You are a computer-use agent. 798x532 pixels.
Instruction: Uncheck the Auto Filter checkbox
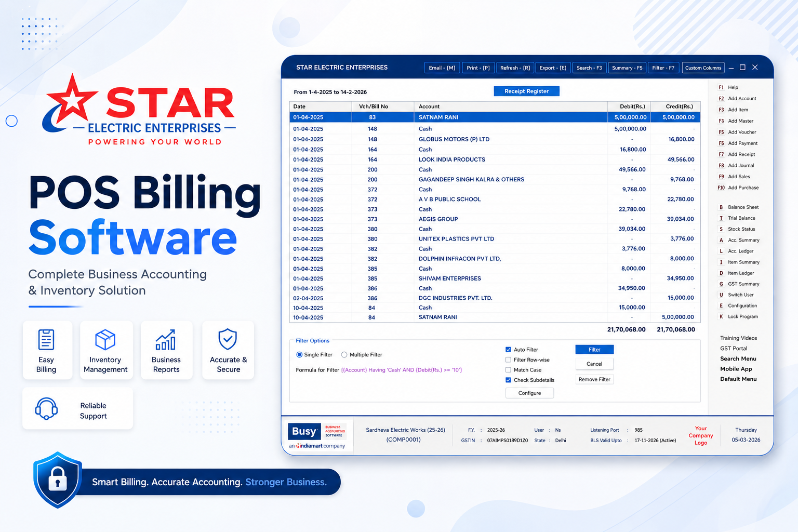point(508,350)
